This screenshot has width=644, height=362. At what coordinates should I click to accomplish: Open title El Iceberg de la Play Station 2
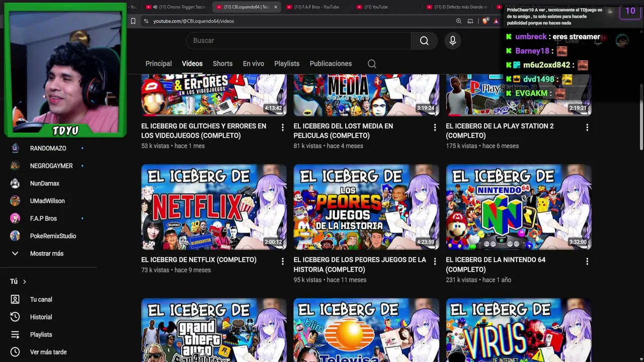(x=500, y=131)
